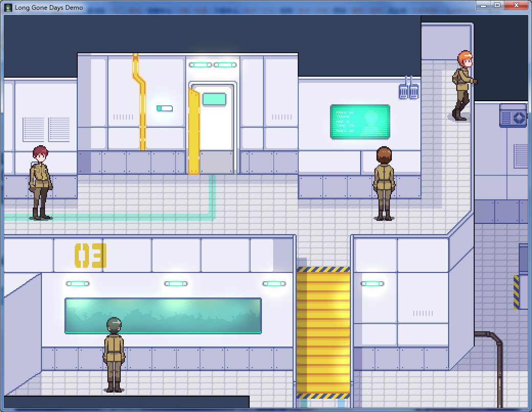This screenshot has width=532, height=412.
Task: Click the ceiling lights above the doorway
Action: pyautogui.click(x=213, y=65)
